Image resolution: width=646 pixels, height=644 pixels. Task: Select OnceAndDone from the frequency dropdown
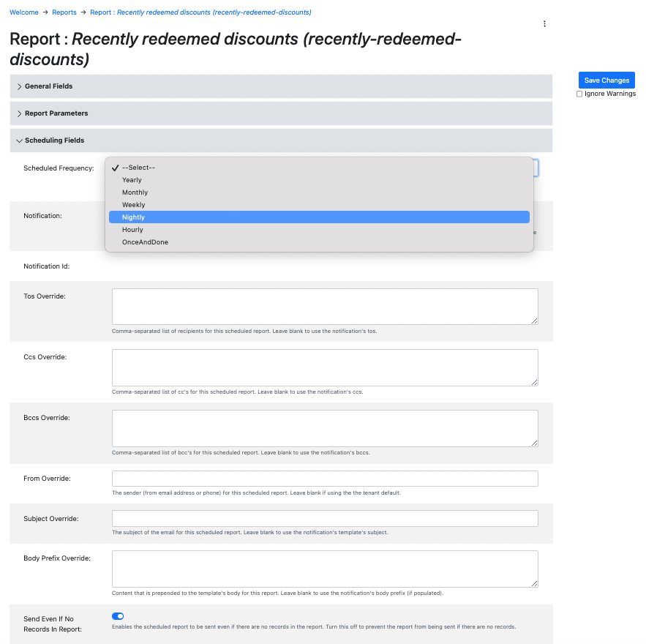coord(319,241)
